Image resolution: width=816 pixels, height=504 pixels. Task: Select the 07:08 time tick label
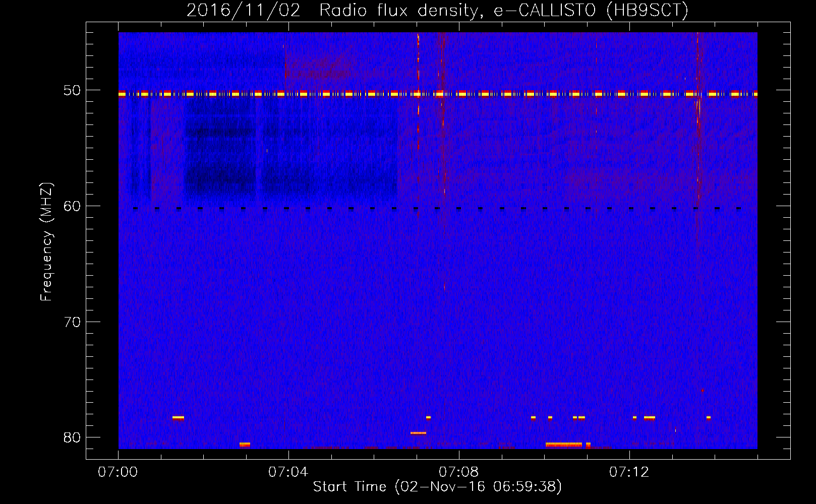tap(459, 472)
